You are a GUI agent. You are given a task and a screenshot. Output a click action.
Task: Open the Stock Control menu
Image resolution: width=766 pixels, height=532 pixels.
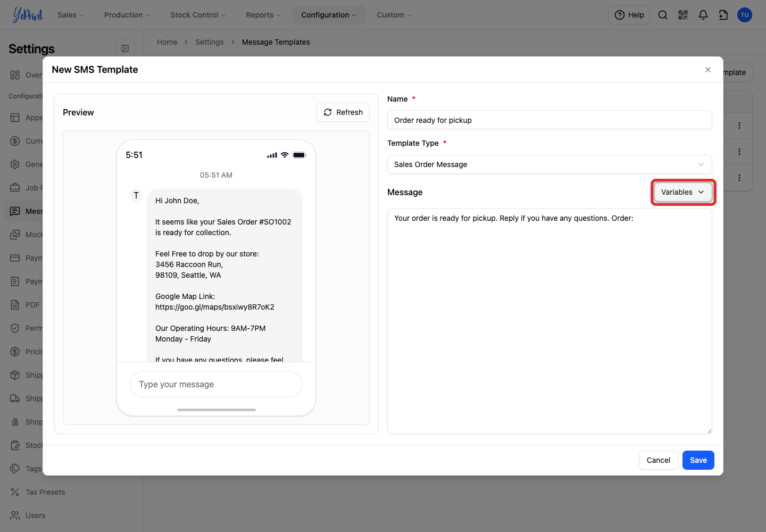click(198, 15)
